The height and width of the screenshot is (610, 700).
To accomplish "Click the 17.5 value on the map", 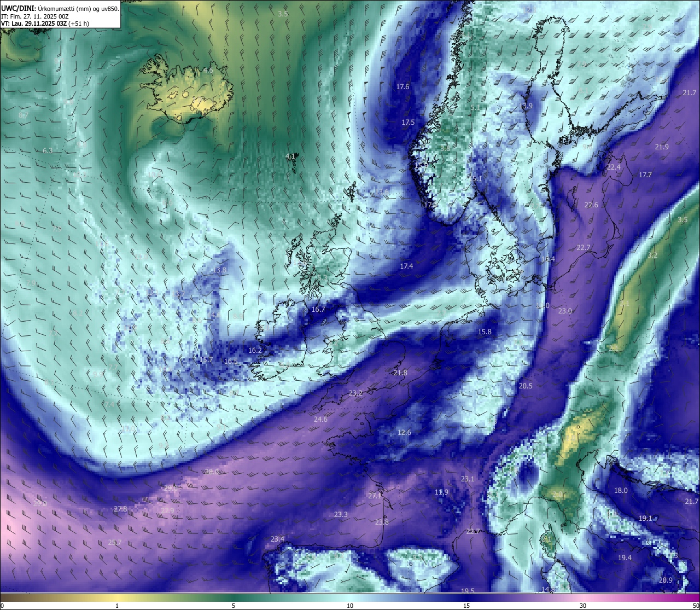I will 408,123.
